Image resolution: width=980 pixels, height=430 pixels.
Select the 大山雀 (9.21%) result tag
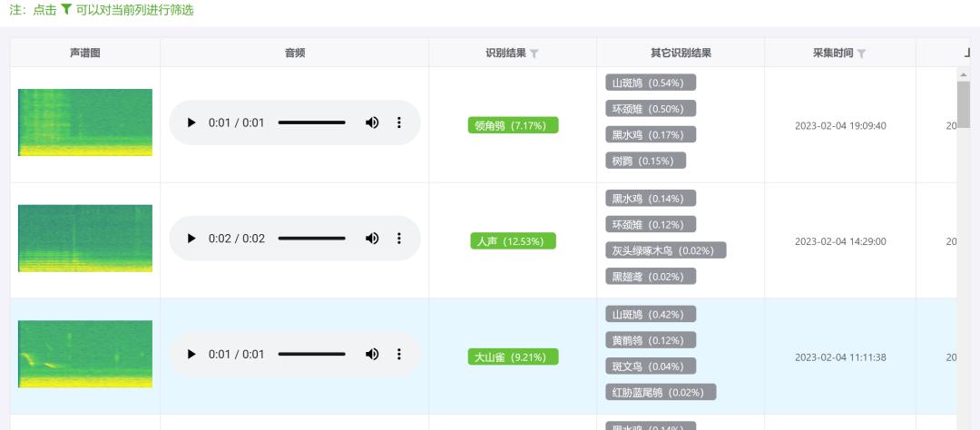coord(513,357)
